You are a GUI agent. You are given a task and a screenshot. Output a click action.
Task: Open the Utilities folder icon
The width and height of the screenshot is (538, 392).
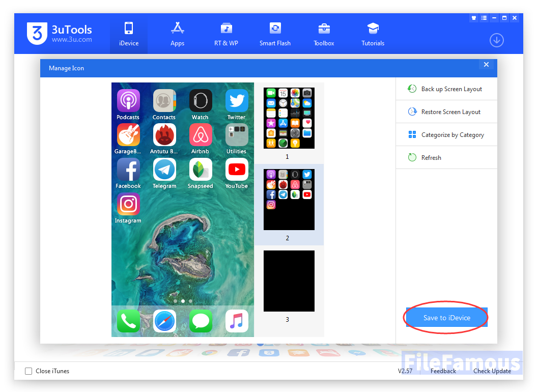[x=237, y=135]
